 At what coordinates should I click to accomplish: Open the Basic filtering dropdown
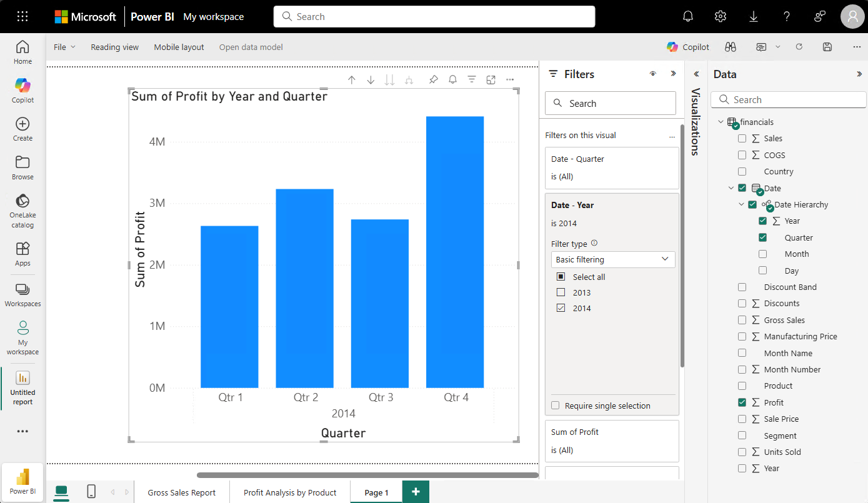coord(612,259)
